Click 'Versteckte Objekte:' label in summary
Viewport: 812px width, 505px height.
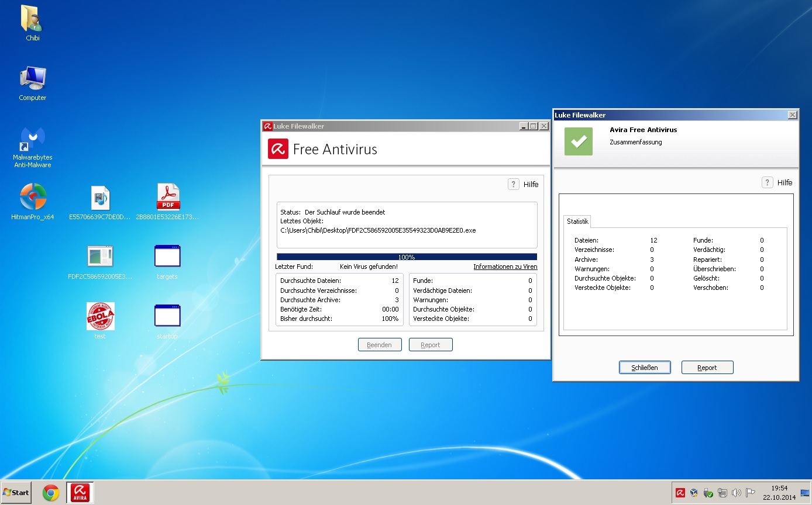coord(603,288)
